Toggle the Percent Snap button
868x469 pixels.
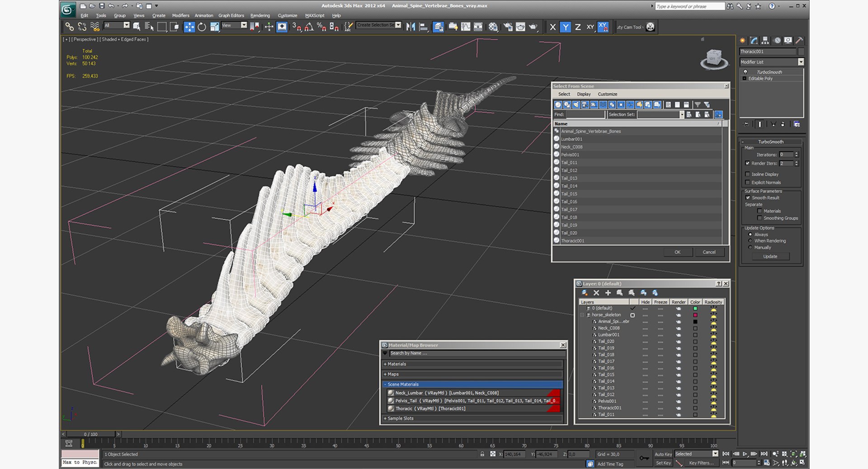(x=321, y=27)
